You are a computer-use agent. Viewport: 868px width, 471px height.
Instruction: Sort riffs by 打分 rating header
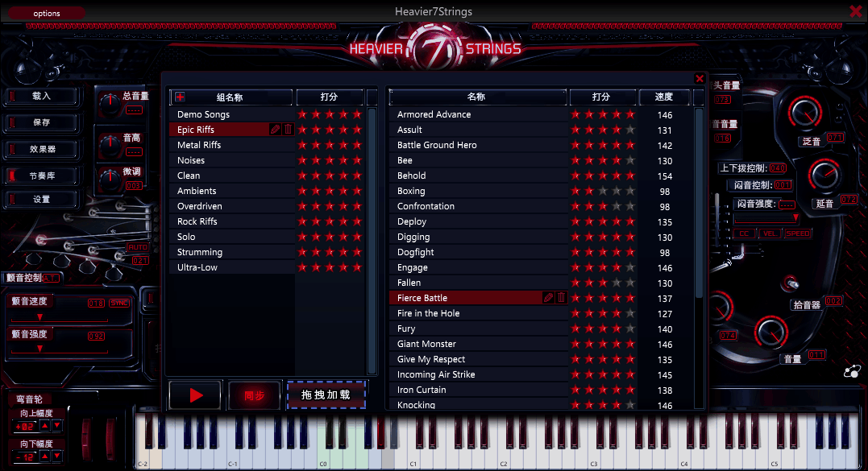[x=602, y=97]
